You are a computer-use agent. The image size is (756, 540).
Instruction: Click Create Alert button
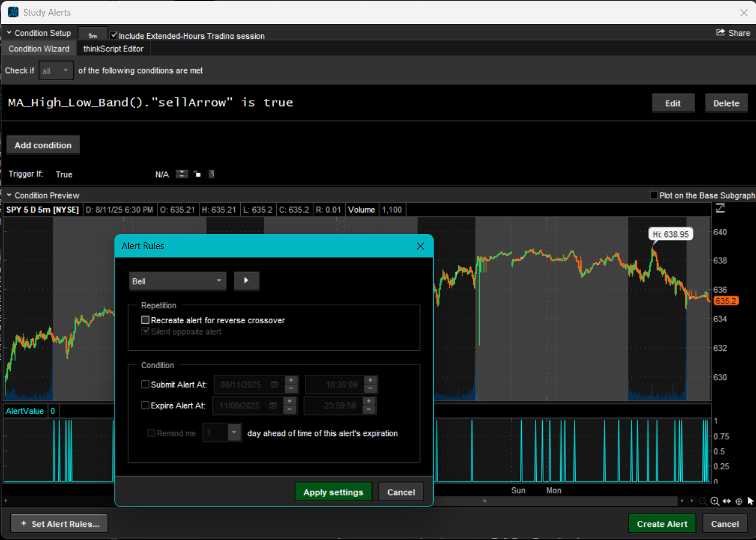click(662, 523)
